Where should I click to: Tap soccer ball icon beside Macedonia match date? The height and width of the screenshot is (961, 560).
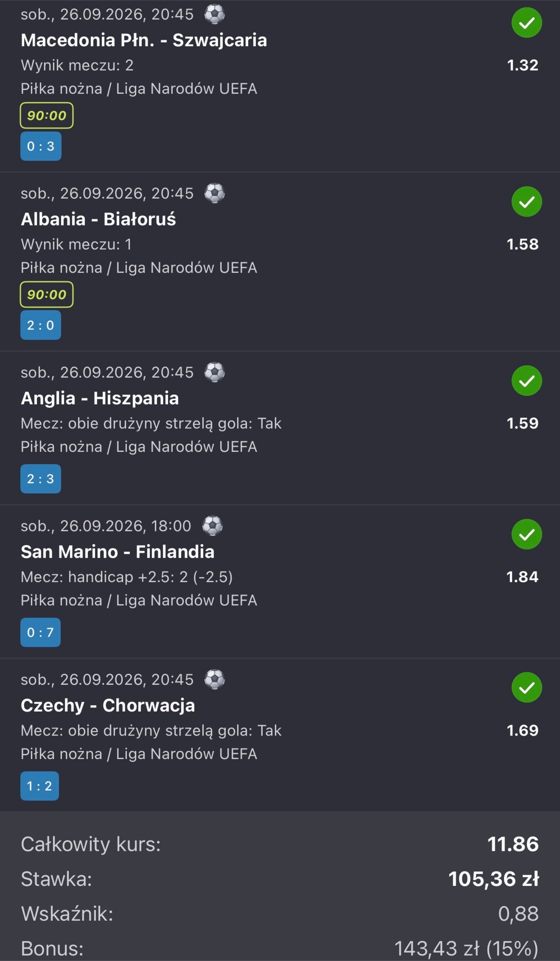(215, 14)
